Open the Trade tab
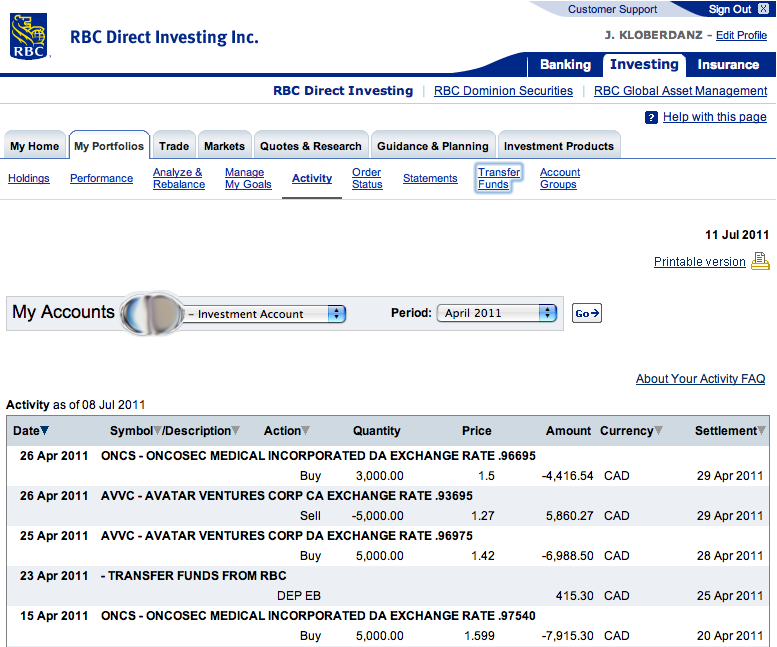Viewport: 777px width, 647px height. (x=174, y=146)
